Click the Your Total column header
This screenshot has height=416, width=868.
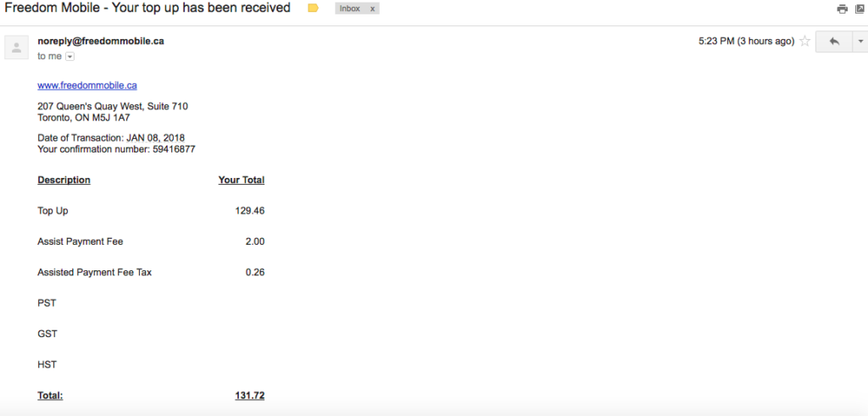(x=242, y=180)
